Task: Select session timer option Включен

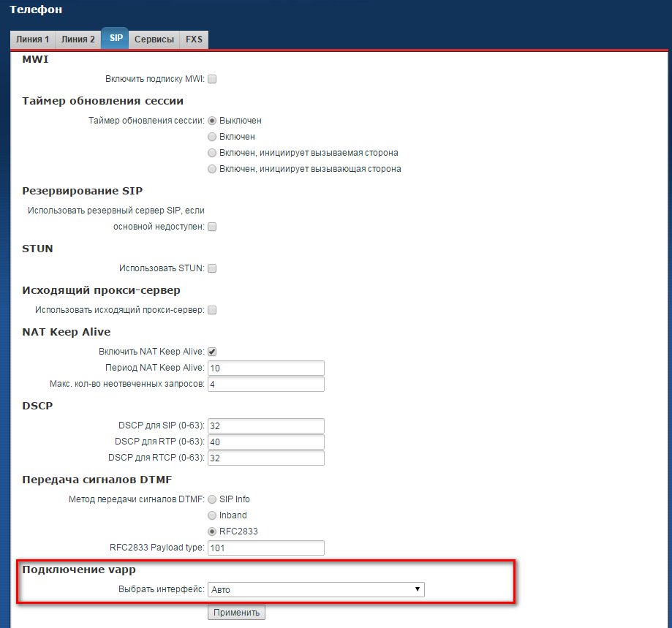Action: pos(213,137)
